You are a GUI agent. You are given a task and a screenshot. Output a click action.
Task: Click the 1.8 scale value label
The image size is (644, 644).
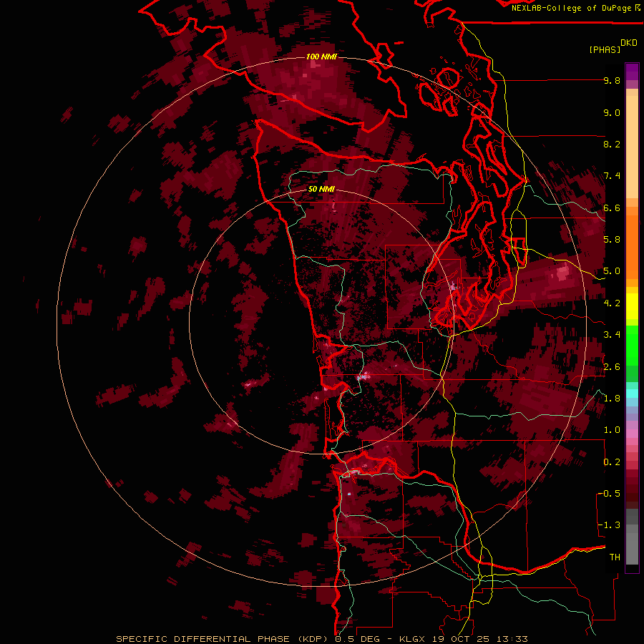point(612,399)
